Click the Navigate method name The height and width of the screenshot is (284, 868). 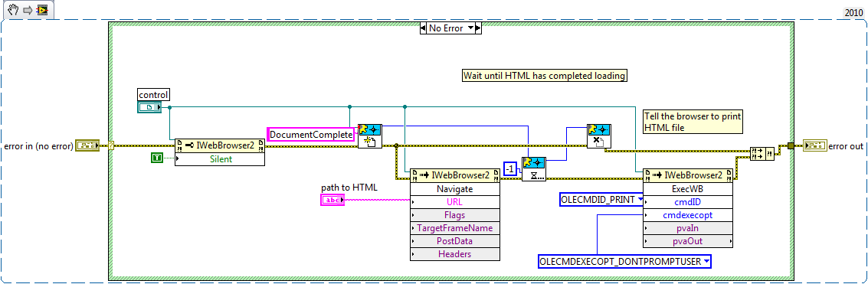pyautogui.click(x=455, y=189)
